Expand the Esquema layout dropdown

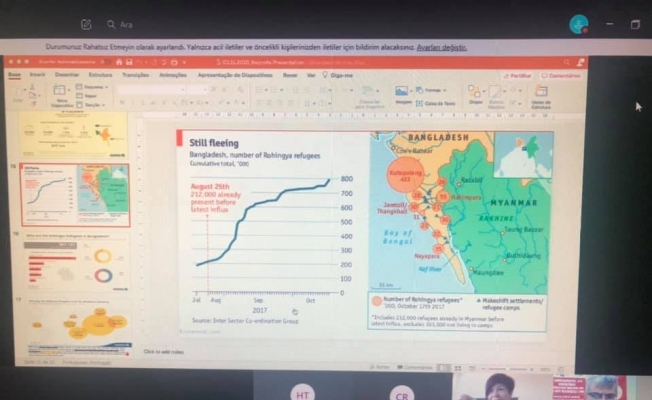(92, 88)
